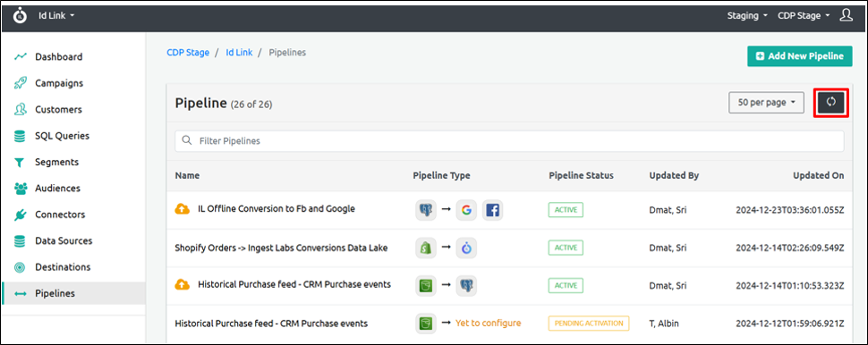
Task: Click PostgreSQL source icon in IL Offline row
Action: 426,210
